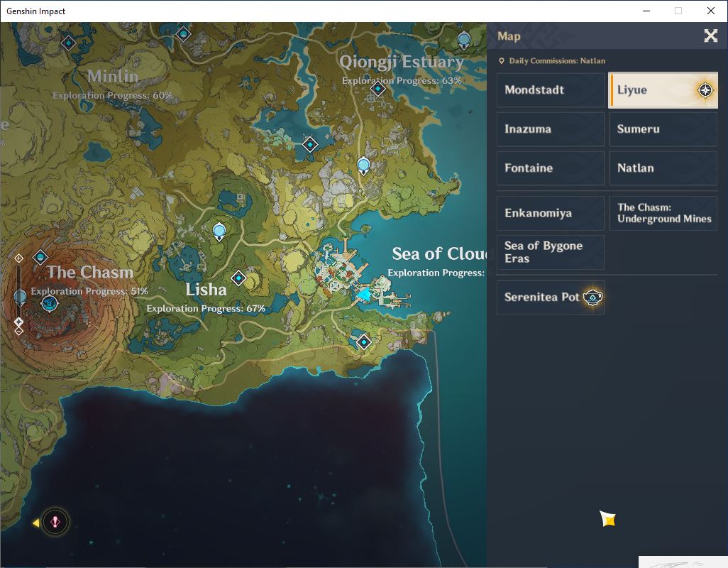The height and width of the screenshot is (568, 728).
Task: Click the teleport waypoint under Qiongji Estuary label
Action: pos(378,88)
